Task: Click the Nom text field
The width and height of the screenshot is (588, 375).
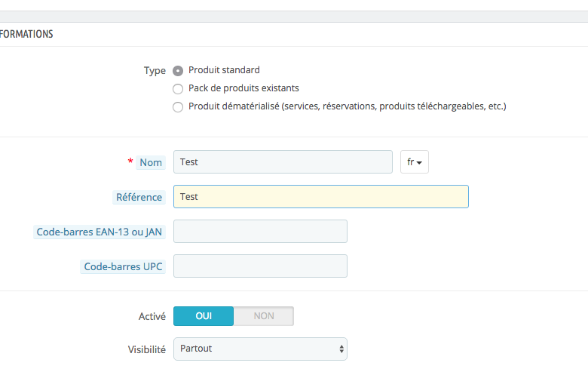Action: [x=283, y=162]
